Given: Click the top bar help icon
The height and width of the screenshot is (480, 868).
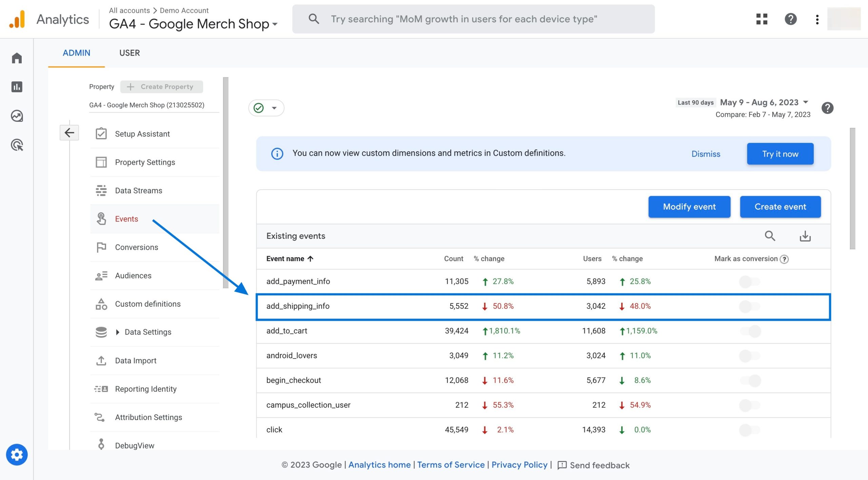Looking at the screenshot, I should click(791, 19).
